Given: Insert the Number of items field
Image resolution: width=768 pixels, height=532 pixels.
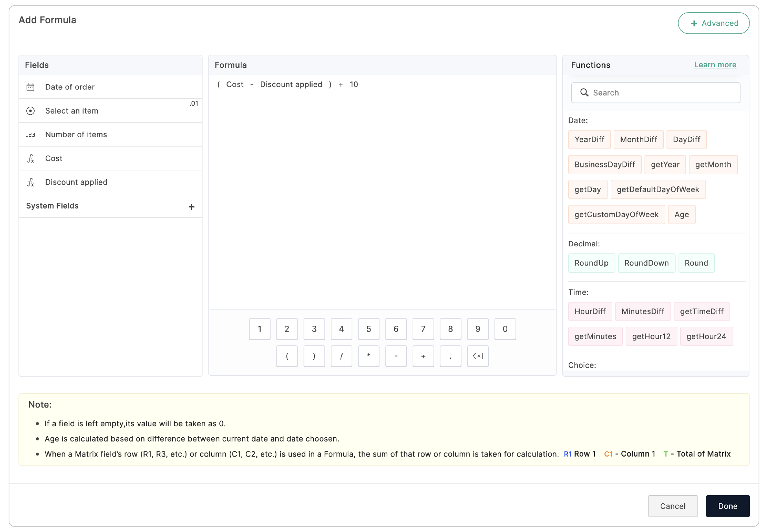Looking at the screenshot, I should [x=76, y=135].
